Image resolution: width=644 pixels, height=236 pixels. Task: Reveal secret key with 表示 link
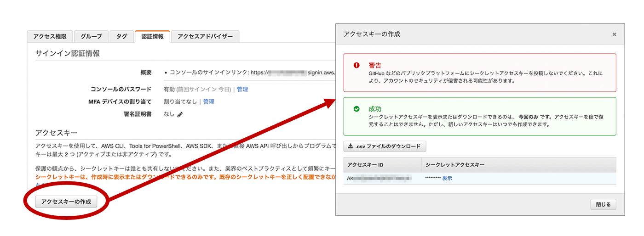[447, 178]
